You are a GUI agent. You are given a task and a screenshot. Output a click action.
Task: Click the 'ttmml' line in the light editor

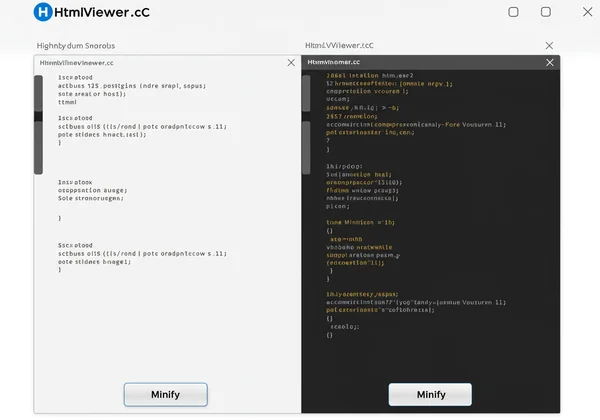tap(67, 102)
